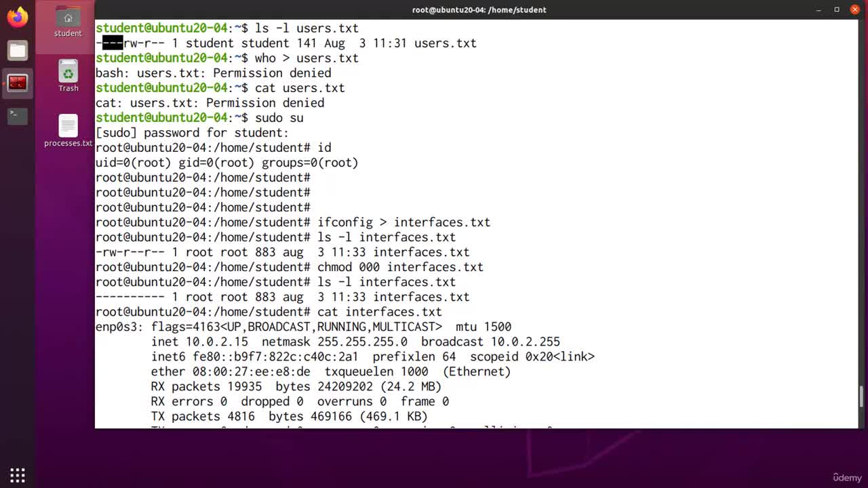
Task: Click the 'inet 10.0.2.15' line
Action: coord(355,341)
